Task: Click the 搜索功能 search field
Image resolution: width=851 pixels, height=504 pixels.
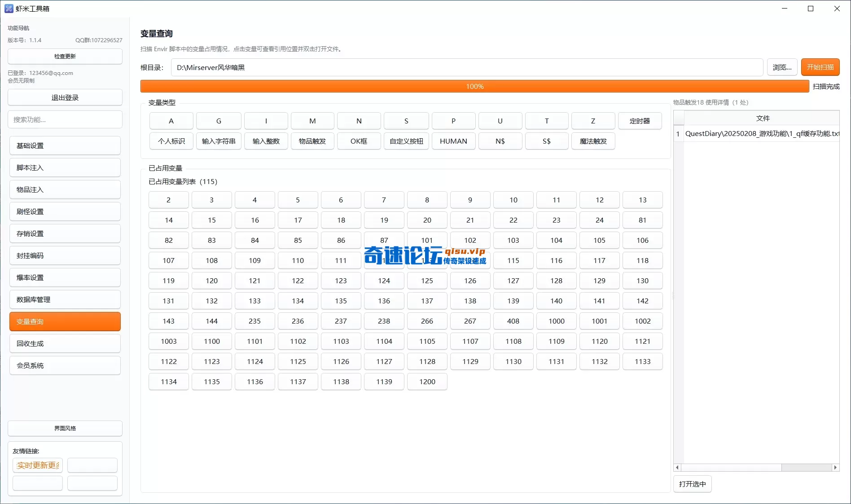Action: pyautogui.click(x=65, y=119)
